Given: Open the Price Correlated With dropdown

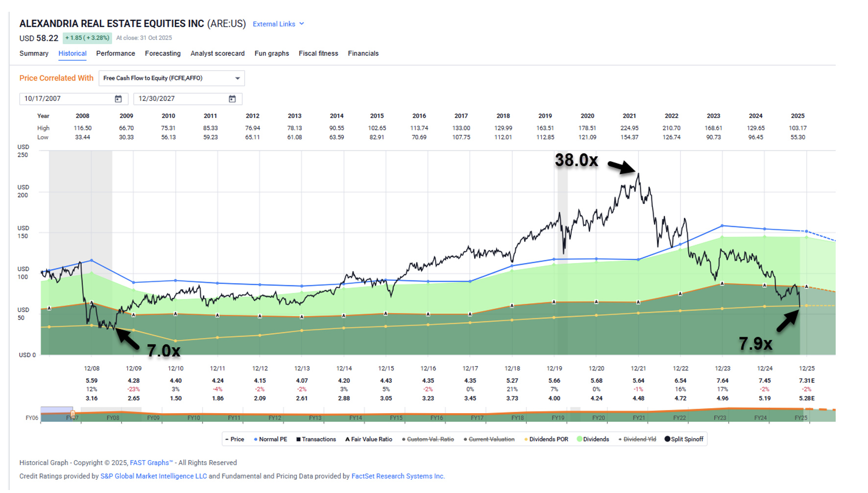Looking at the screenshot, I should 171,78.
